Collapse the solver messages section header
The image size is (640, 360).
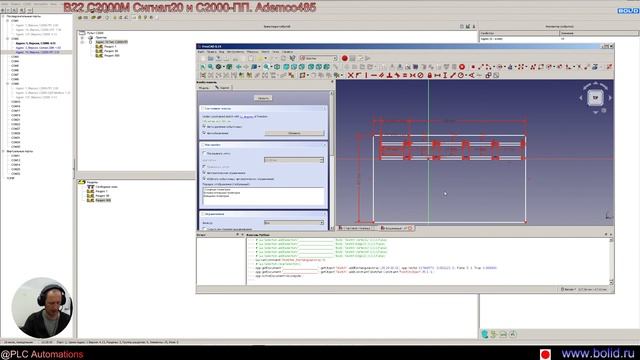click(x=263, y=109)
